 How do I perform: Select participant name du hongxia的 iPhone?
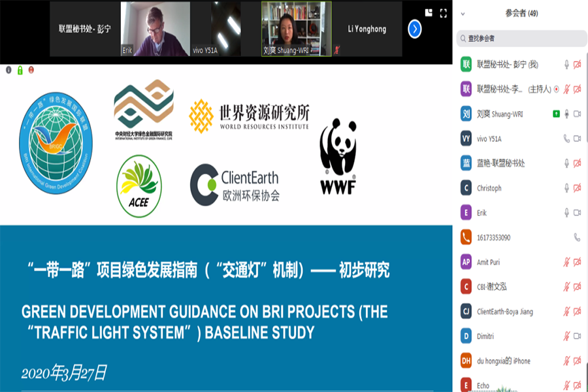click(x=504, y=361)
